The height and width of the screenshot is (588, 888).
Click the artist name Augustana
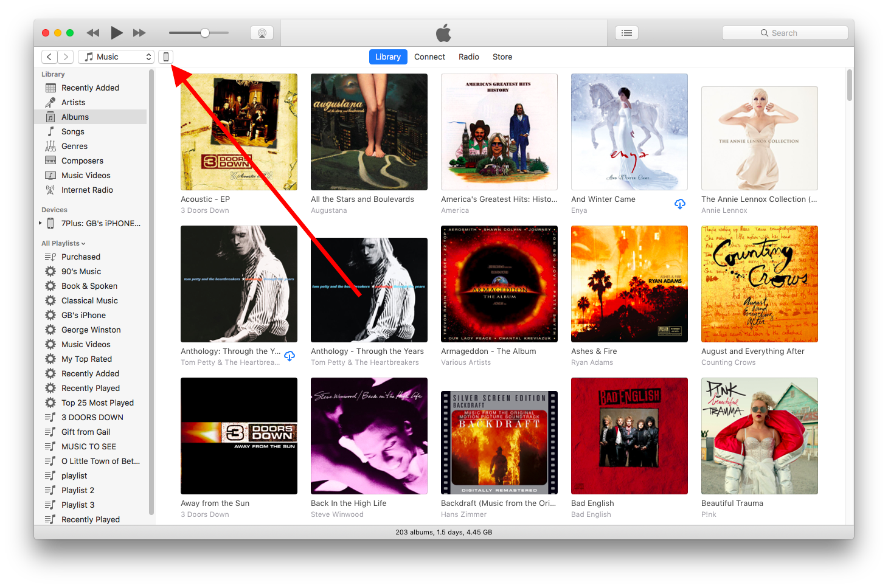click(x=329, y=210)
